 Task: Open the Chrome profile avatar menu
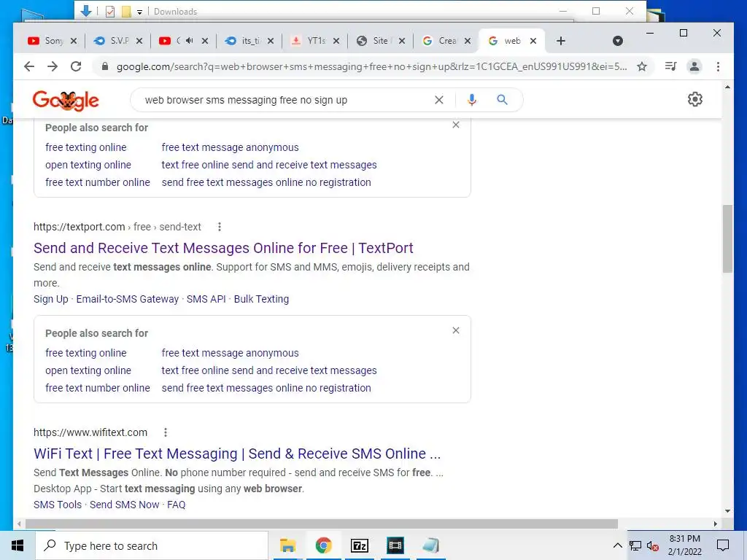(694, 66)
